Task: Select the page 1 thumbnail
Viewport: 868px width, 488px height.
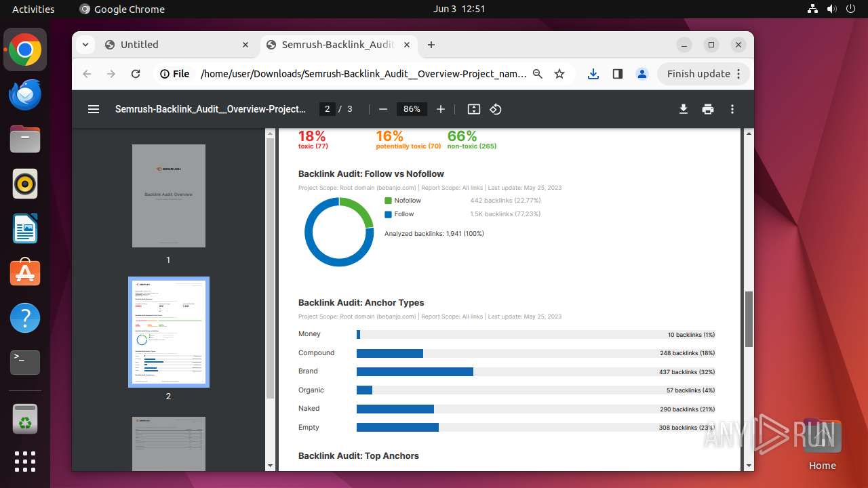Action: (169, 196)
